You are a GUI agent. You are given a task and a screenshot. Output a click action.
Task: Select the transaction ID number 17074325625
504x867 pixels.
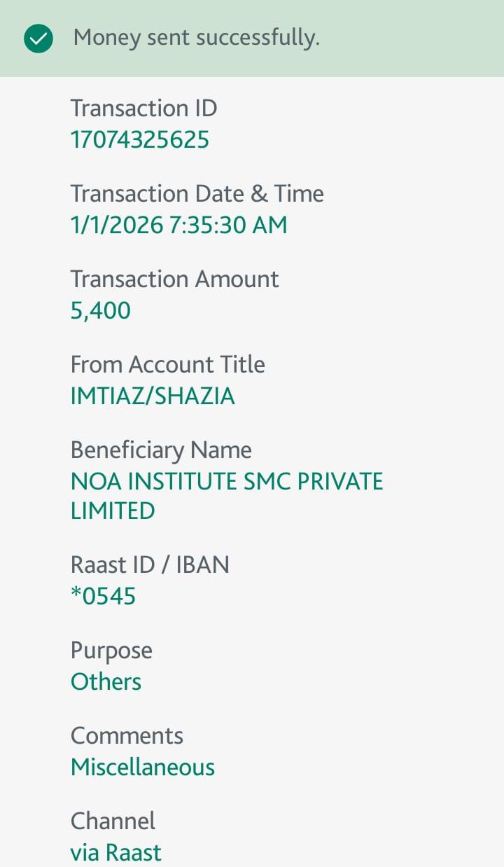139,140
